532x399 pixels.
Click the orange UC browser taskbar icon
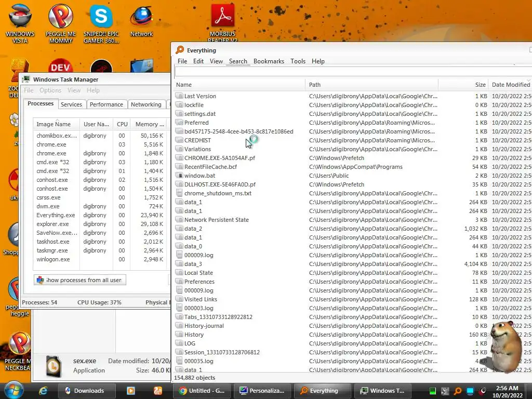[158, 391]
